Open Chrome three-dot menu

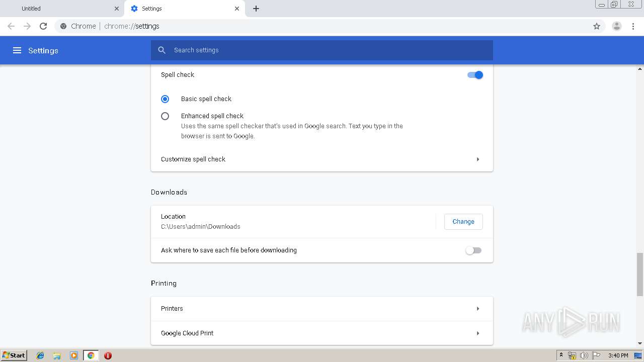point(633,26)
